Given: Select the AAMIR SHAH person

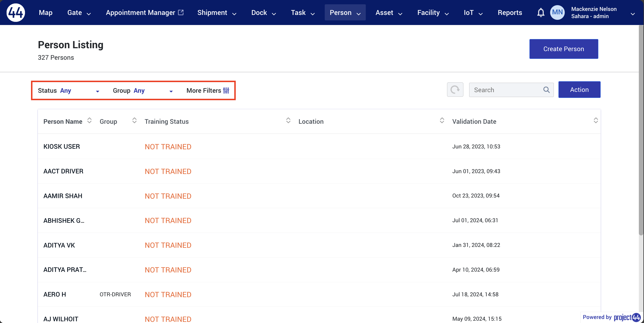Looking at the screenshot, I should click(x=63, y=196).
